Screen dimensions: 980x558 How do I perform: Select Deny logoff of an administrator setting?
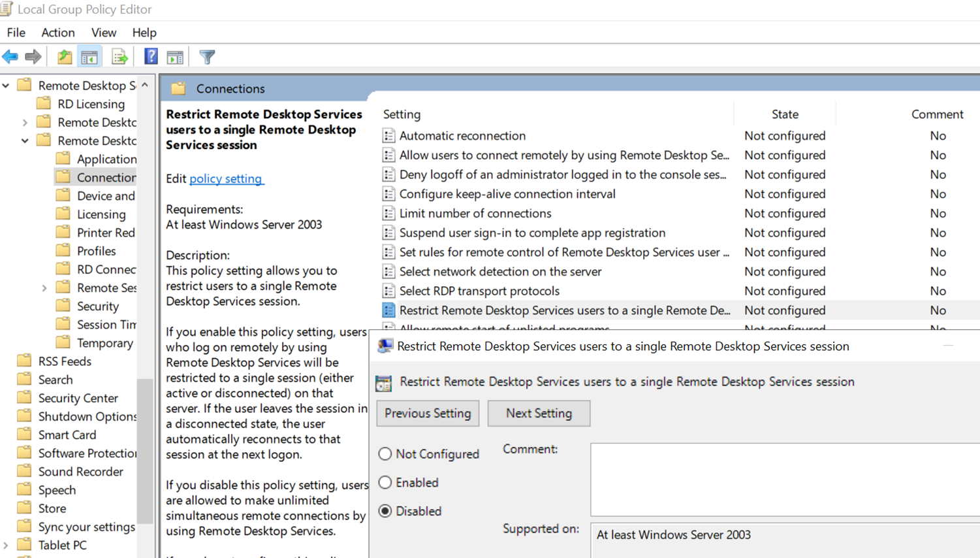(563, 174)
